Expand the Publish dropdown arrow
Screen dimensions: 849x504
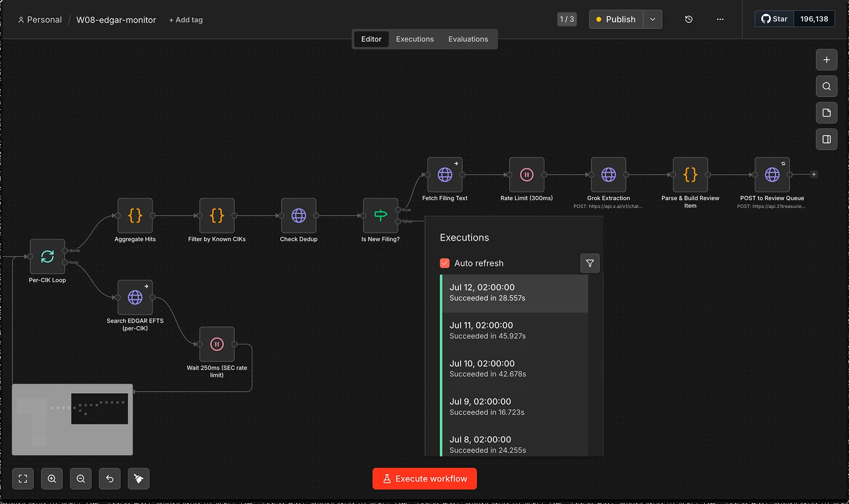[652, 19]
